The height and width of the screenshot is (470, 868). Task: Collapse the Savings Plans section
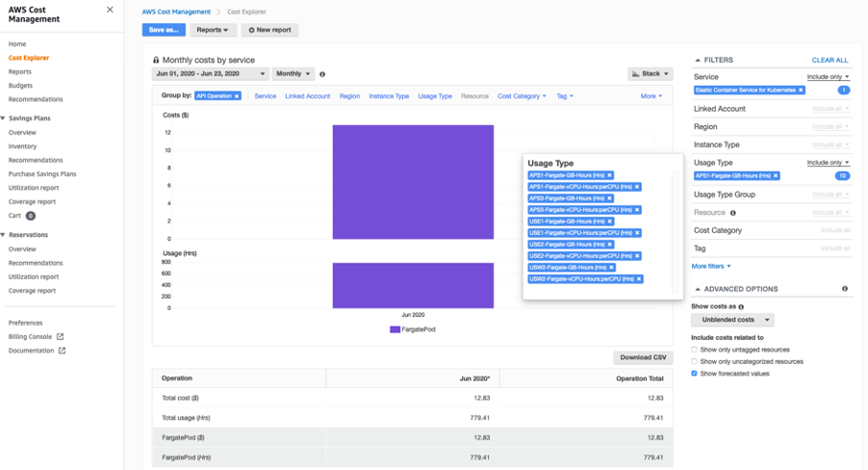(3, 118)
